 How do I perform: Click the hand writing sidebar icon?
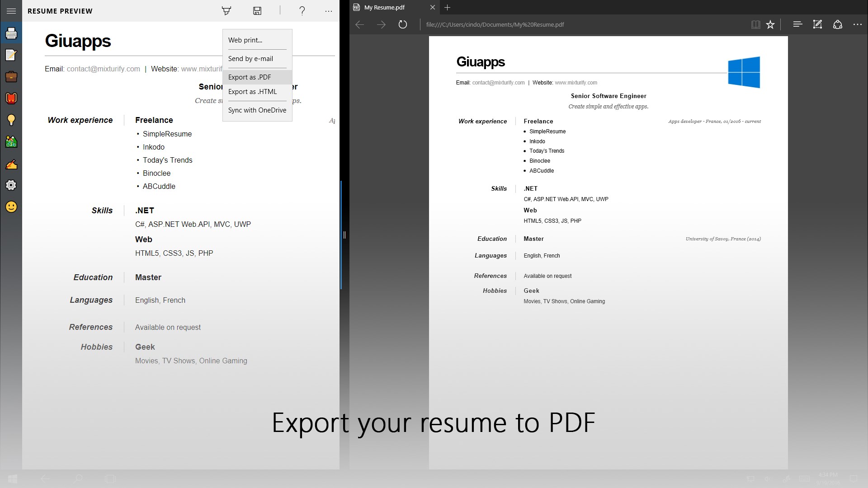pyautogui.click(x=11, y=164)
